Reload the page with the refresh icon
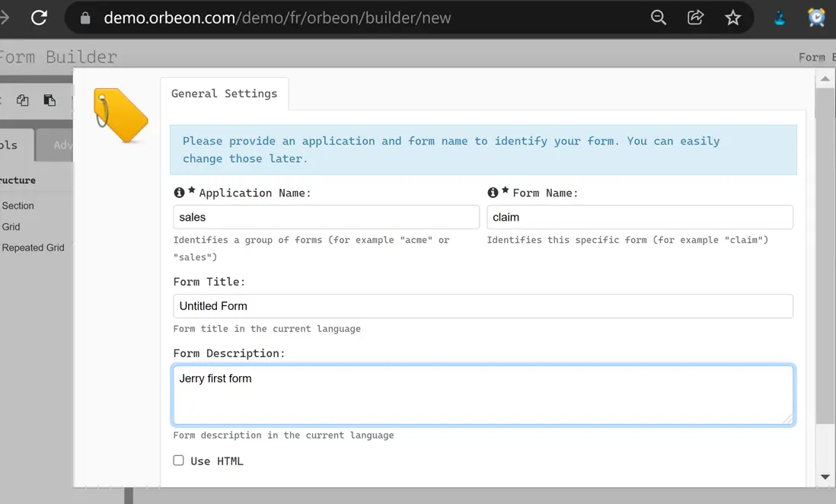 coord(39,18)
